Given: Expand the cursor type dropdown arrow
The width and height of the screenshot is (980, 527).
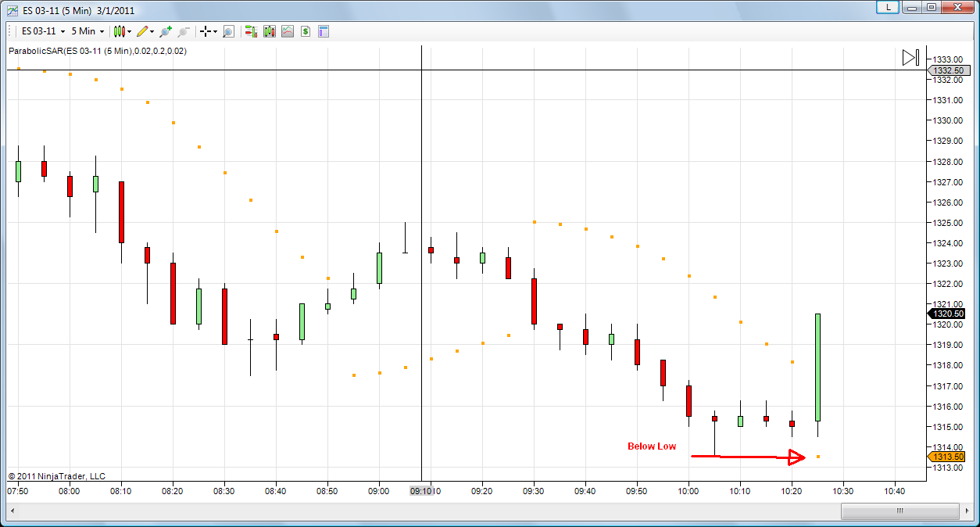Looking at the screenshot, I should click(x=215, y=31).
